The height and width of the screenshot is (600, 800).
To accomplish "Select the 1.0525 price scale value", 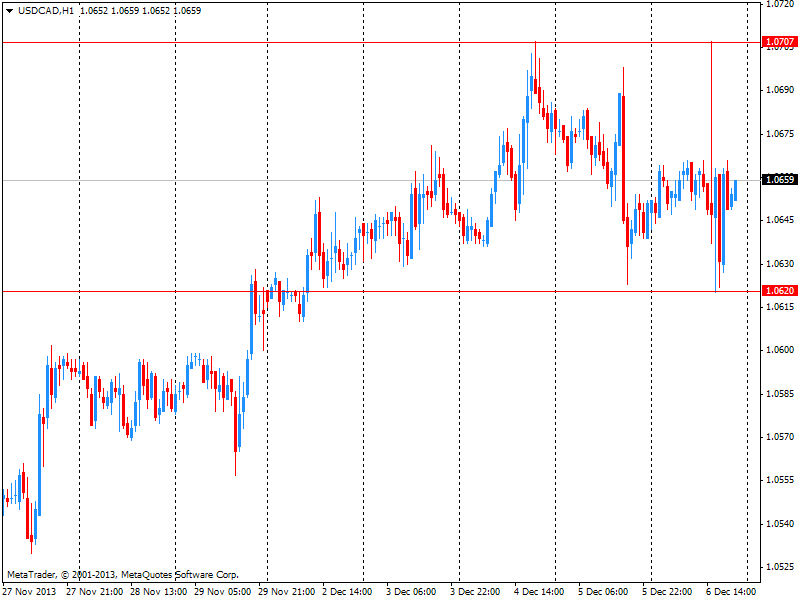I will point(780,567).
